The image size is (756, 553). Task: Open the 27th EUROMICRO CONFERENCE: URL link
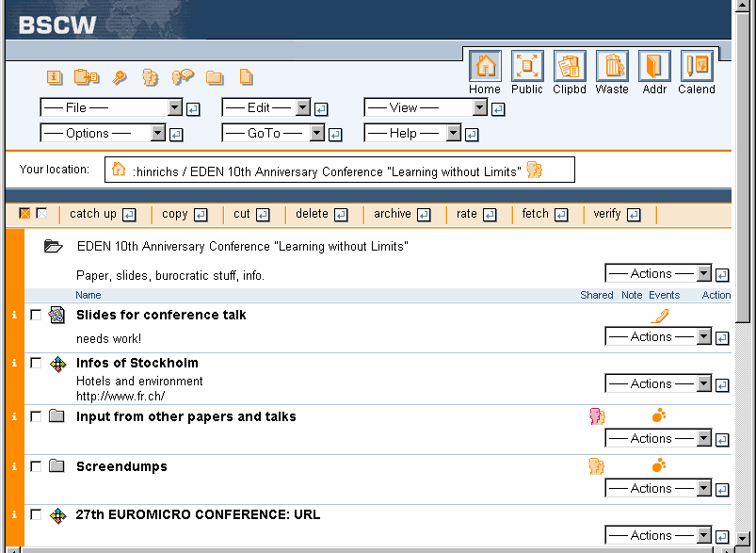tap(198, 514)
